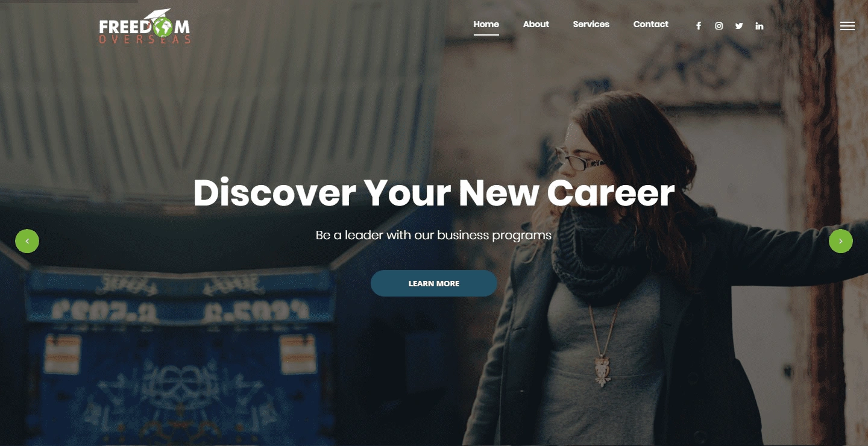
Task: Click the red OVERSEAS text in logo
Action: point(145,40)
